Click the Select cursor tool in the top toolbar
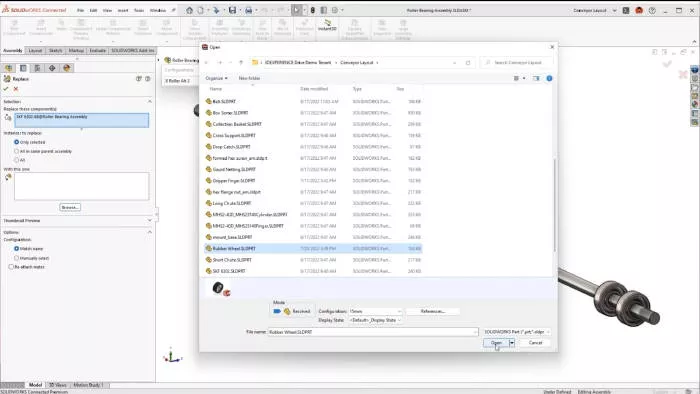 (296, 10)
